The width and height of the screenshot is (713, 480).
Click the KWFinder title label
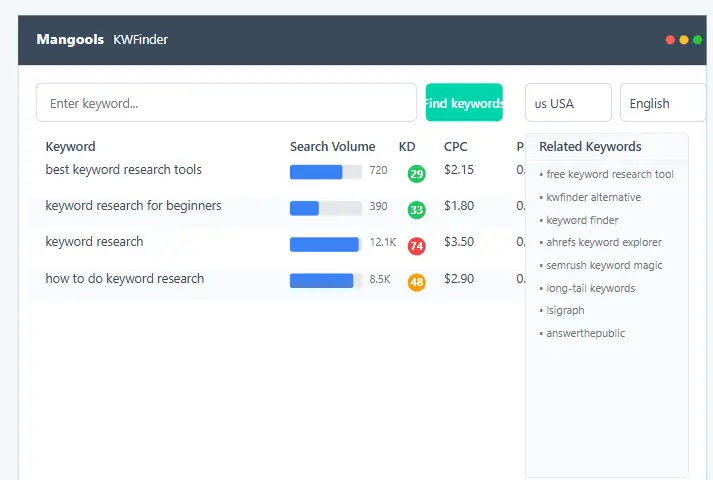[x=141, y=40]
